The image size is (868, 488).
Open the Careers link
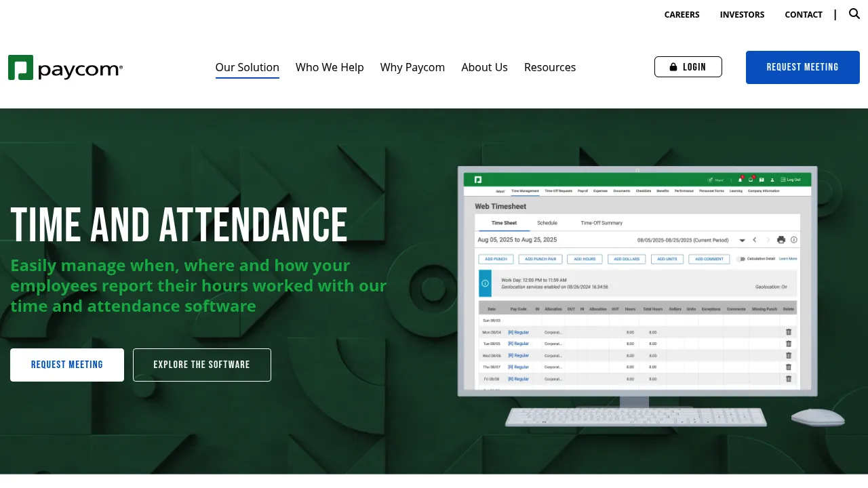point(682,14)
